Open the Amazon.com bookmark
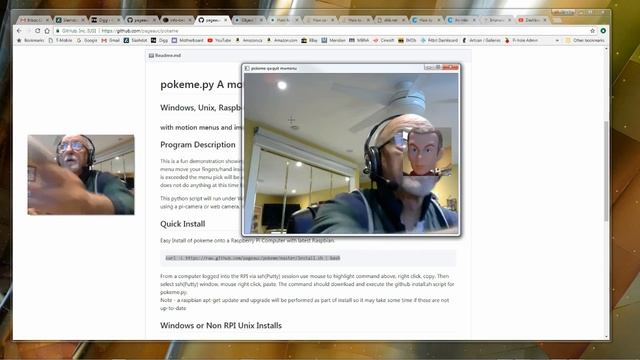This screenshot has width=640, height=360. (282, 40)
